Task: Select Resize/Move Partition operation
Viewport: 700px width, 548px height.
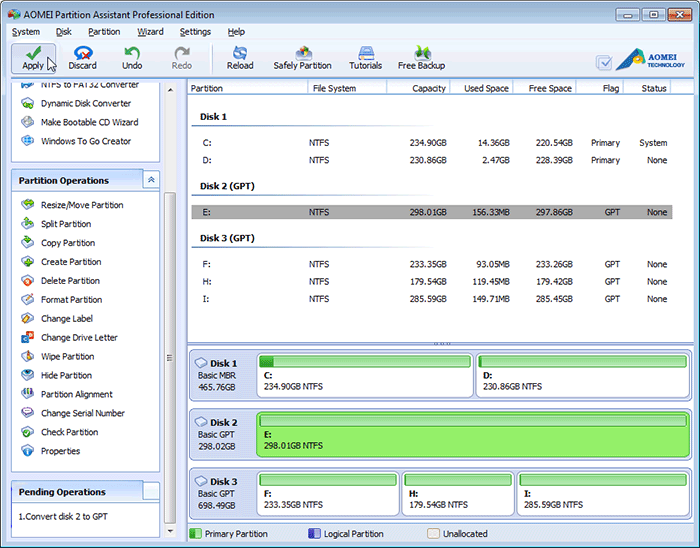Action: (82, 205)
